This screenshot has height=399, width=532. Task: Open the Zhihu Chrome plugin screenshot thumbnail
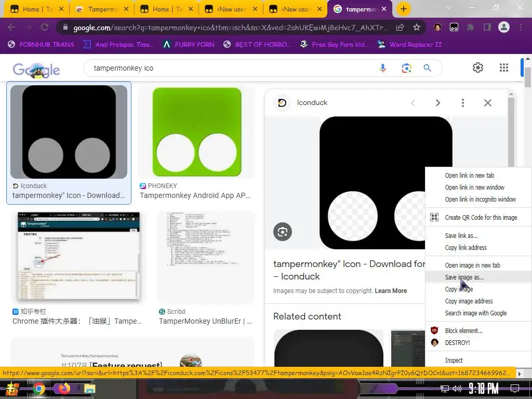click(x=79, y=257)
